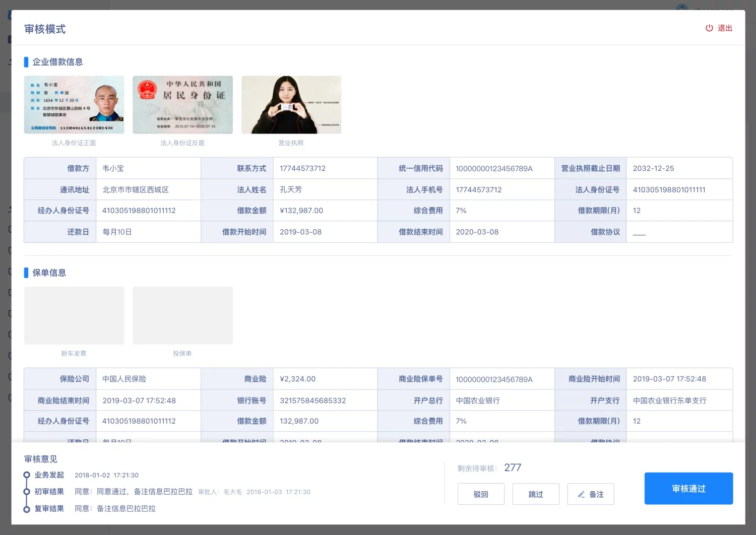Click the power icon to exit 审核模式
The image size is (756, 535).
tap(709, 28)
